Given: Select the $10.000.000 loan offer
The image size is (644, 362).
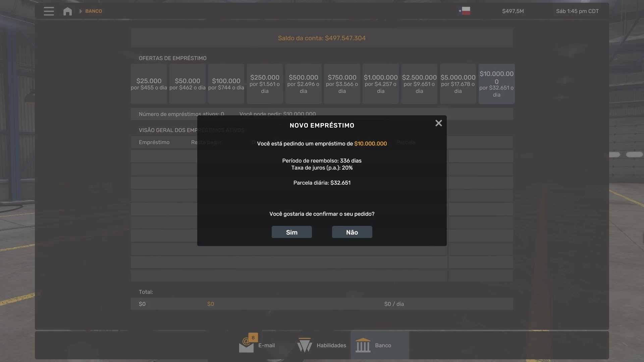Looking at the screenshot, I should [x=496, y=84].
